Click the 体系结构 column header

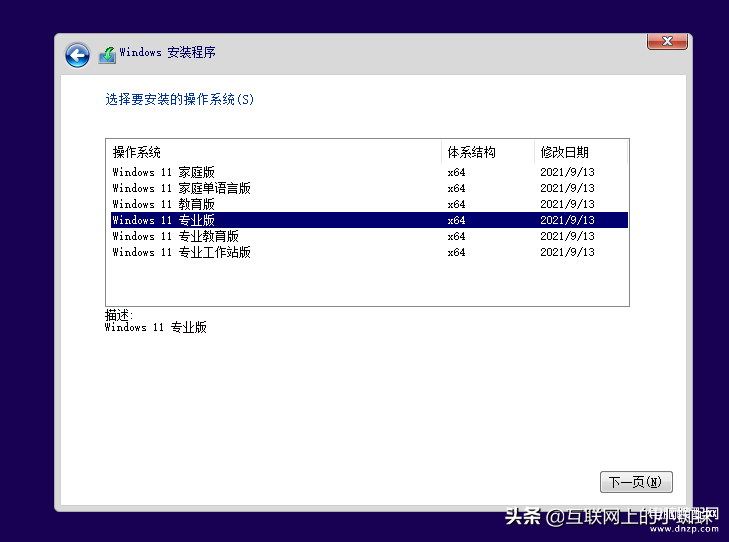pyautogui.click(x=488, y=152)
